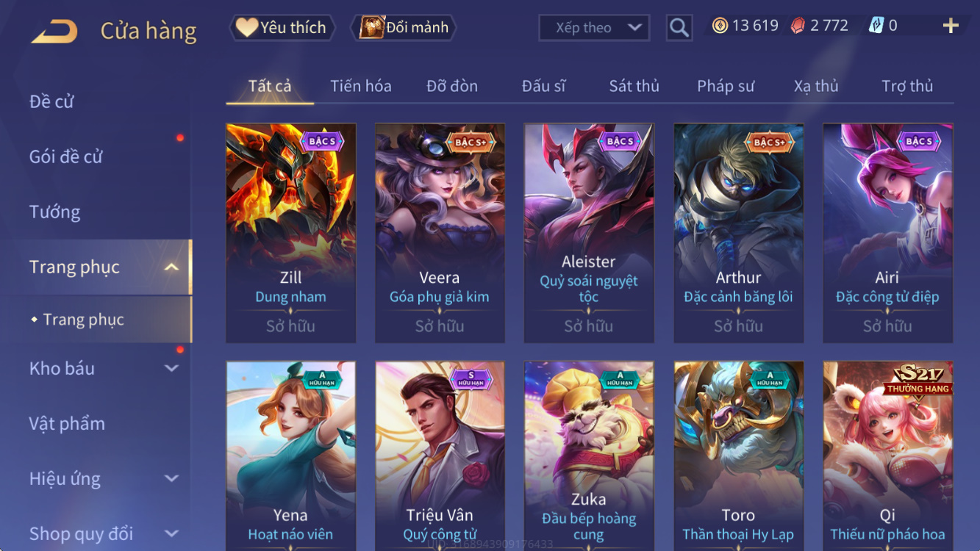Select the Tiến hóa tab
The image size is (980, 551).
(360, 86)
